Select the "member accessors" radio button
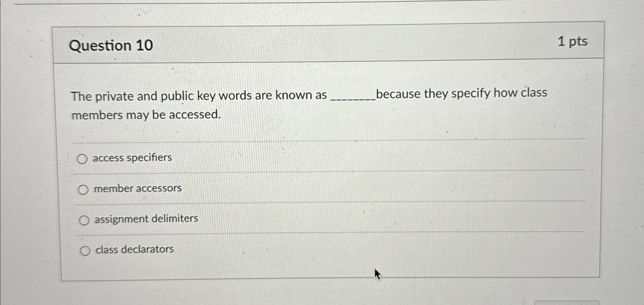The image size is (644, 305). pyautogui.click(x=85, y=189)
